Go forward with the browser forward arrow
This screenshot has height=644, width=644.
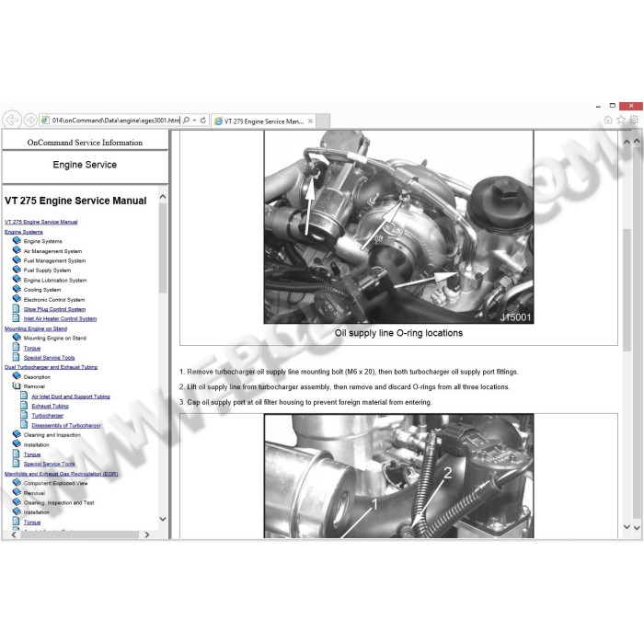pos(30,120)
